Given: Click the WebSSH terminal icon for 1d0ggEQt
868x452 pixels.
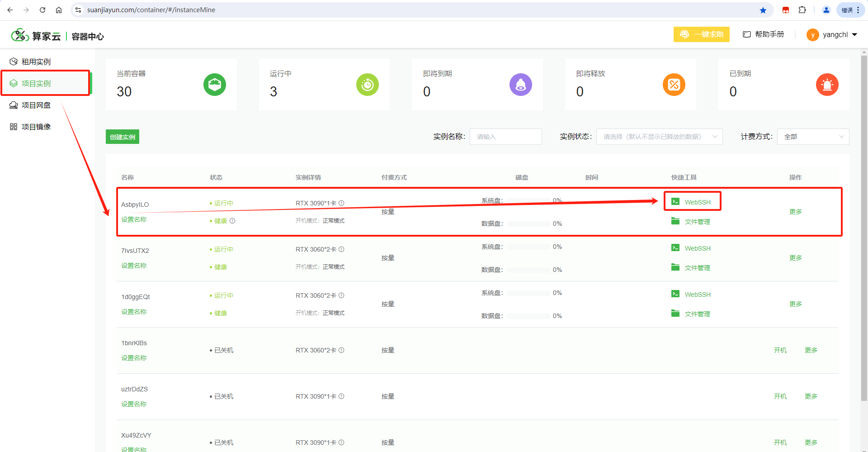Looking at the screenshot, I should (675, 294).
